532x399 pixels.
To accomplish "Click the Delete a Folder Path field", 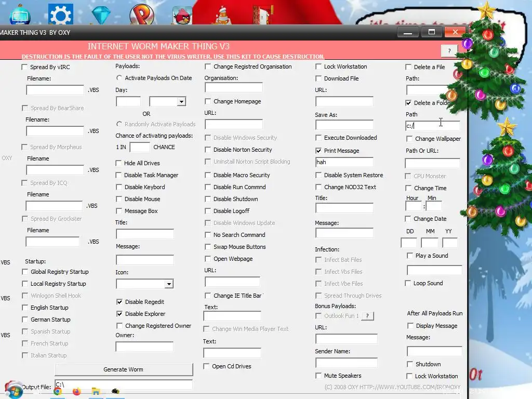I will [x=433, y=126].
